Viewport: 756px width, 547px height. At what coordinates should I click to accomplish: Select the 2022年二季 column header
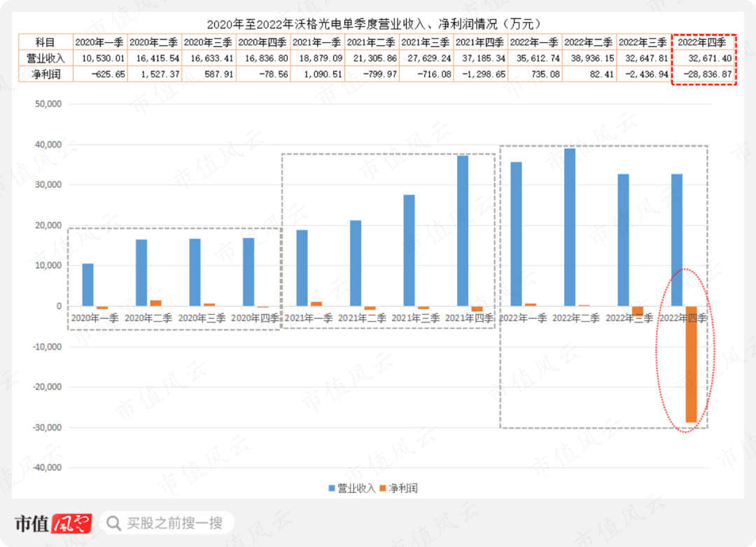589,42
